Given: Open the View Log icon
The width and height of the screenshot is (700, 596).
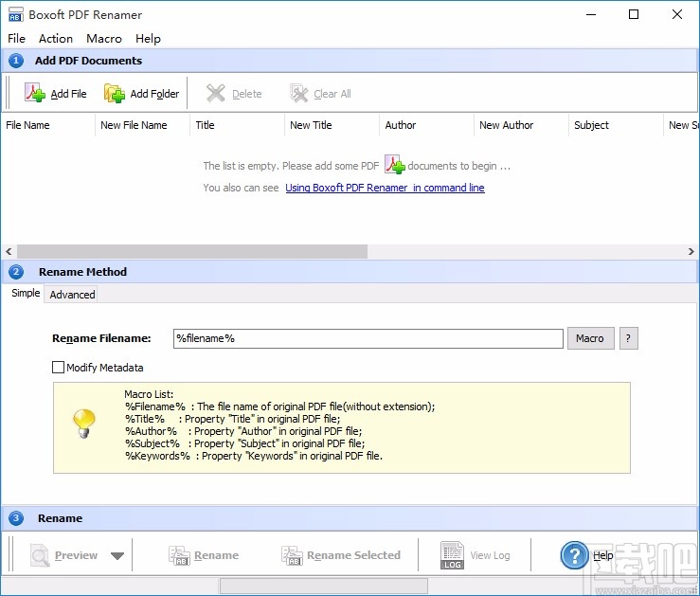Looking at the screenshot, I should (453, 555).
